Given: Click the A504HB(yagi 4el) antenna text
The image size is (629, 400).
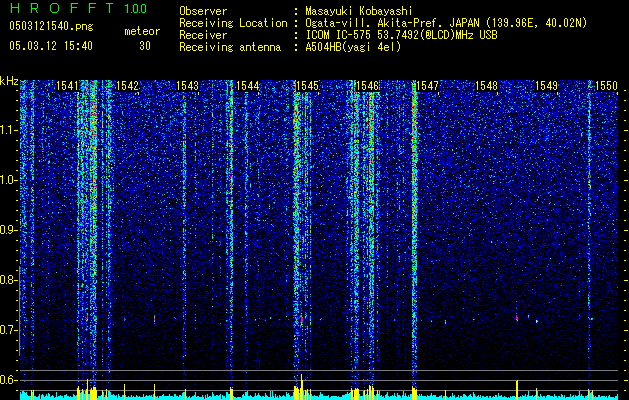Looking at the screenshot, I should (353, 47).
